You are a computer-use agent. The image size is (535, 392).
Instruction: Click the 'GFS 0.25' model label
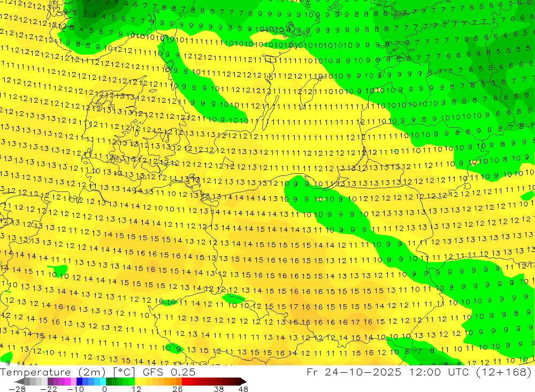pyautogui.click(x=169, y=372)
